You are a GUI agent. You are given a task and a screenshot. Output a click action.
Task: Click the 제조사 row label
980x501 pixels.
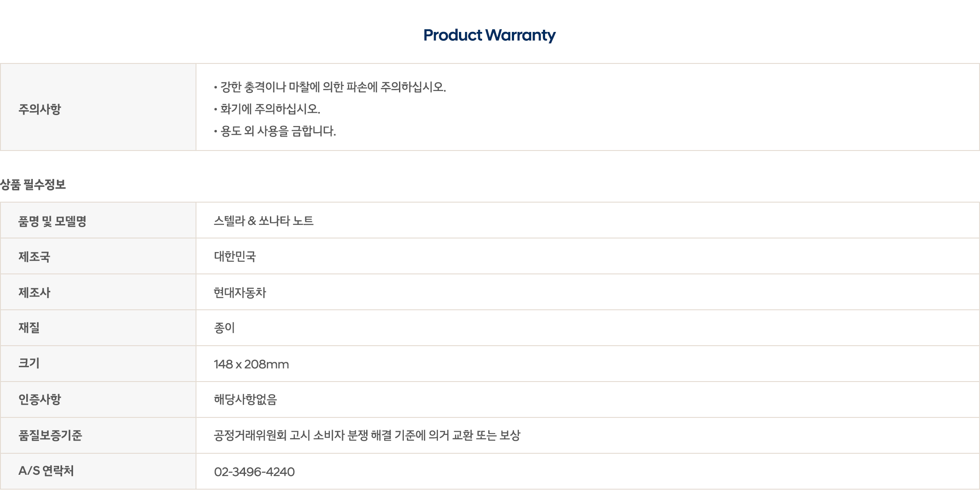34,292
